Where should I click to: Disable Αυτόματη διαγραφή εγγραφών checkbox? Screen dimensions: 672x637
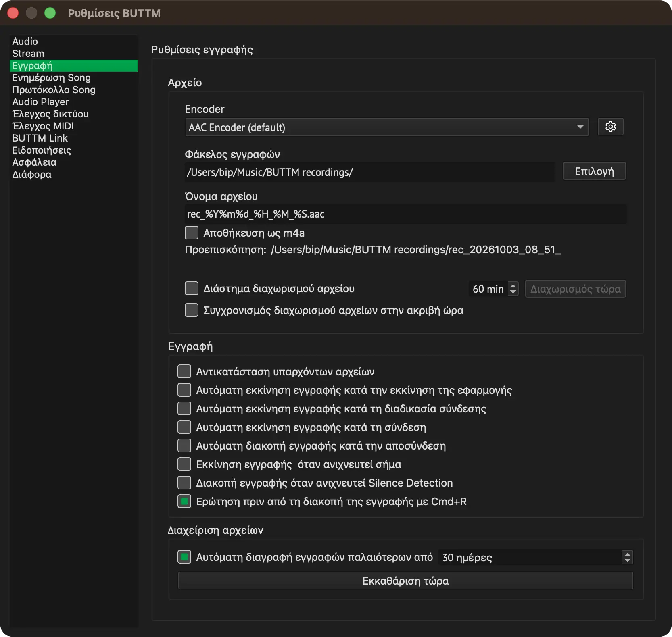pyautogui.click(x=184, y=557)
